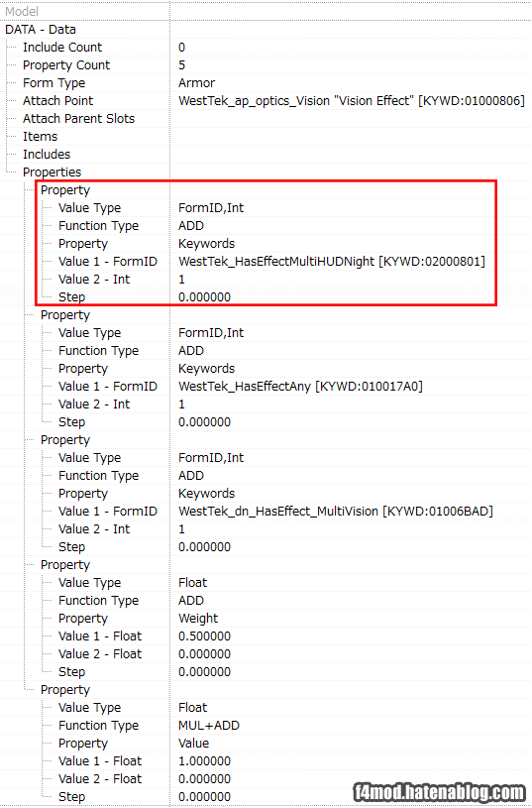Click the Armor value of Form Type
The image size is (532, 808).
point(197,83)
